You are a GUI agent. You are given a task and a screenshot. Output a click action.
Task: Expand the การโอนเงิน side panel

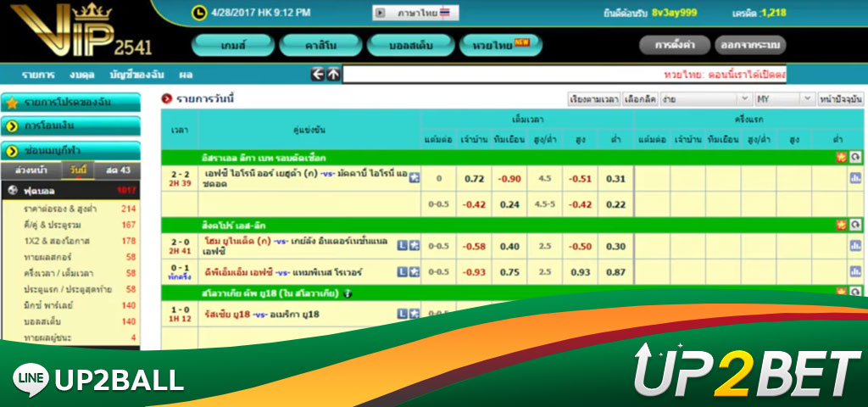70,126
